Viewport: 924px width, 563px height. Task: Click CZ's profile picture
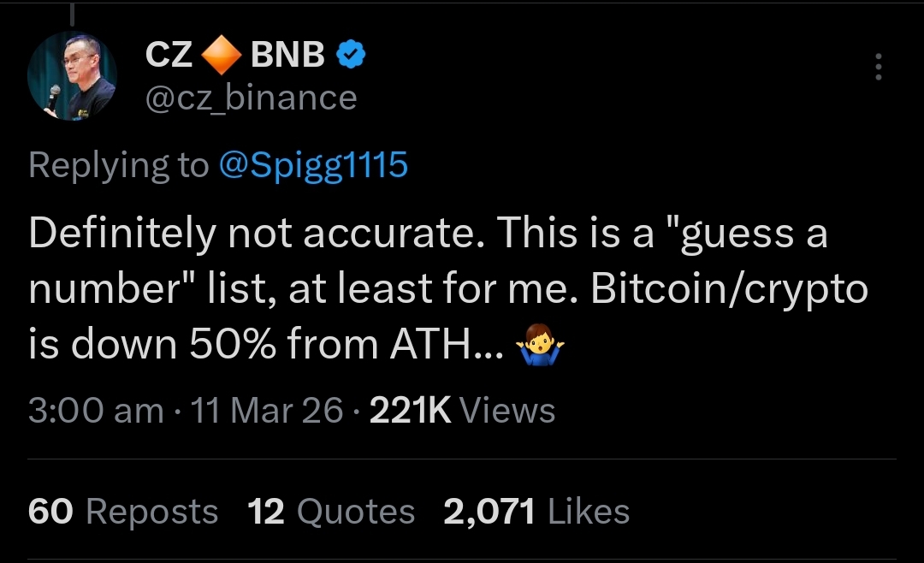[73, 74]
